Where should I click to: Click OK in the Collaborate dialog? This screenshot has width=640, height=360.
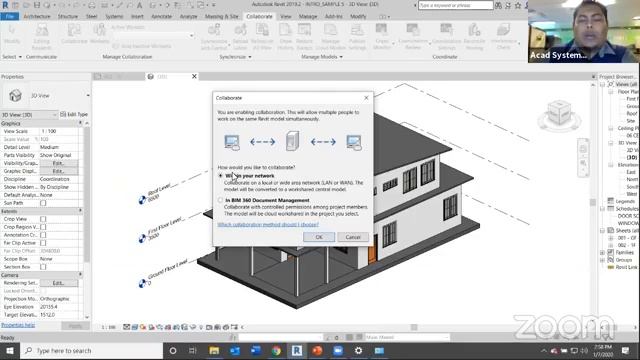pos(319,237)
